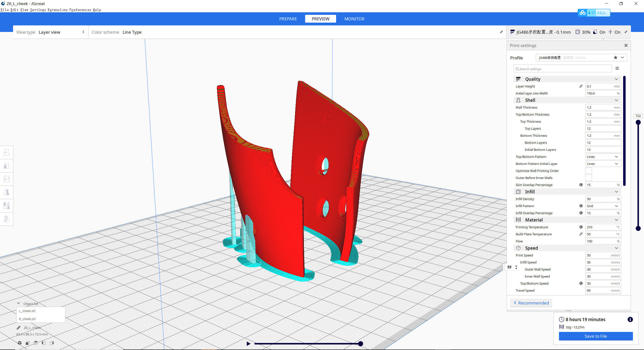The width and height of the screenshot is (644, 350).
Task: Open the print time info icon
Action: point(630,319)
